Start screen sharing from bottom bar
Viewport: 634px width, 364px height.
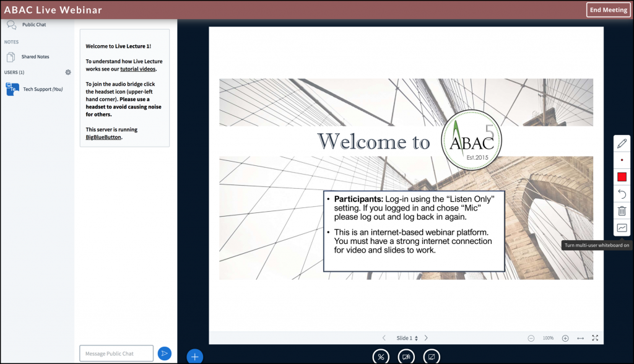(x=432, y=357)
